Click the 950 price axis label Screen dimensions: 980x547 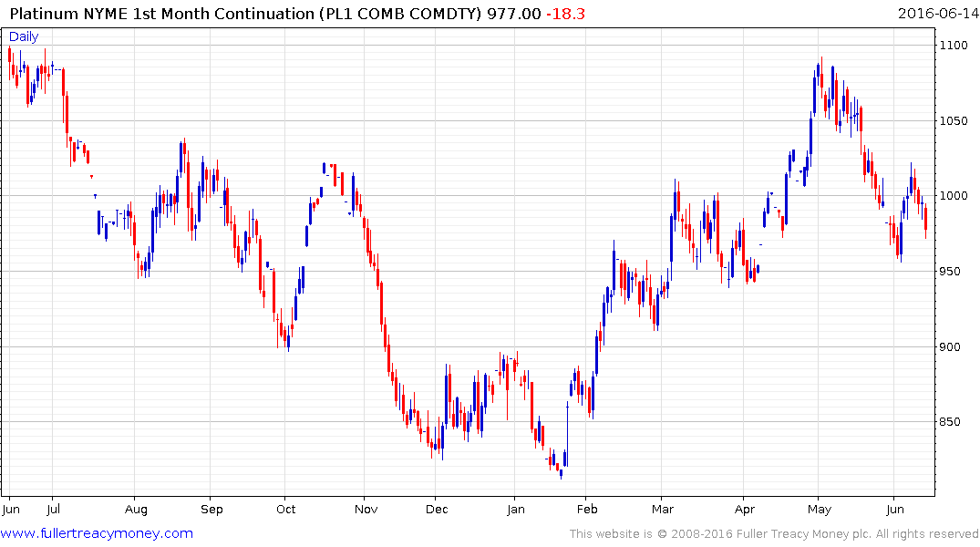950,272
